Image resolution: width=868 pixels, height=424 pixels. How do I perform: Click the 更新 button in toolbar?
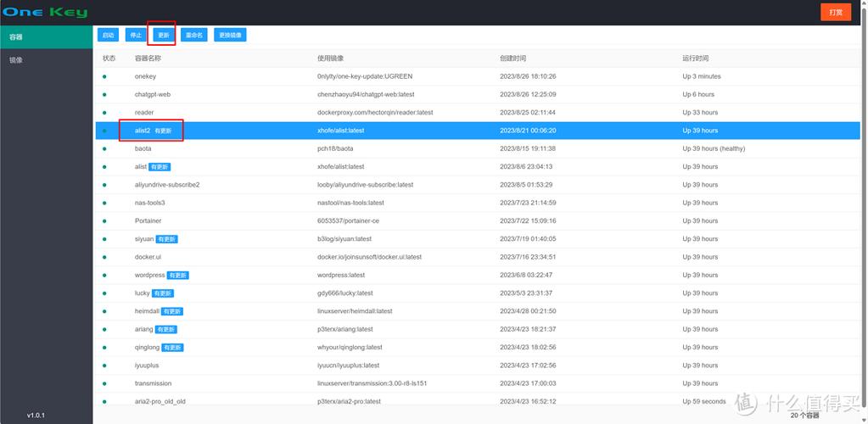tap(163, 35)
